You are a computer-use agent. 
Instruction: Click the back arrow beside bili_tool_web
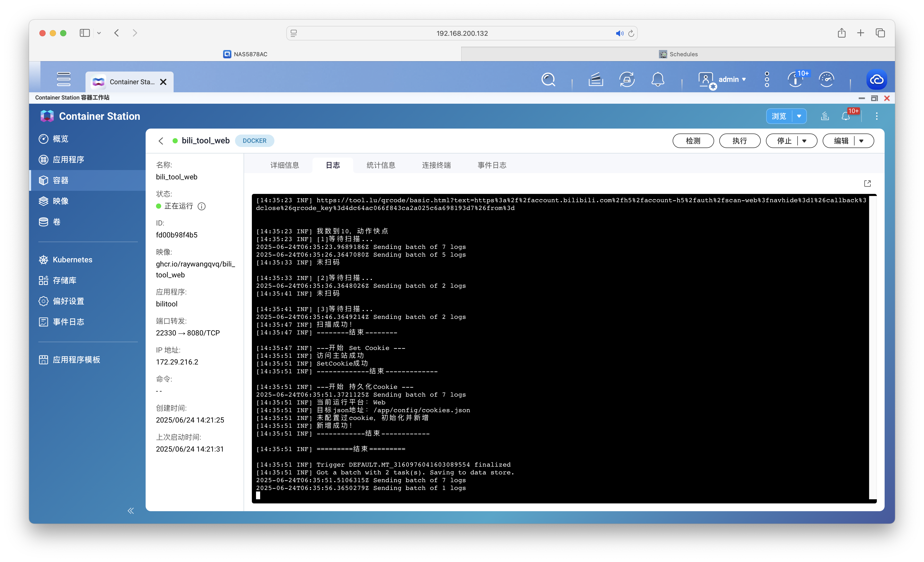coord(161,141)
